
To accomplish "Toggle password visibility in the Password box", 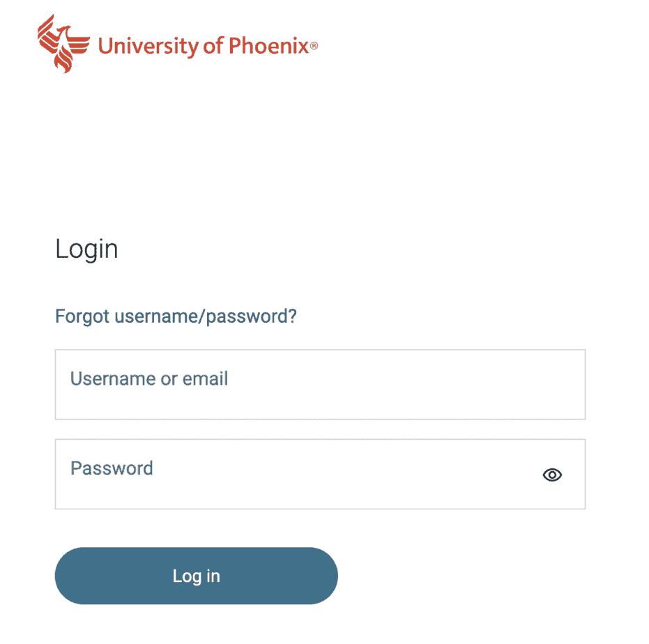I will 551,475.
